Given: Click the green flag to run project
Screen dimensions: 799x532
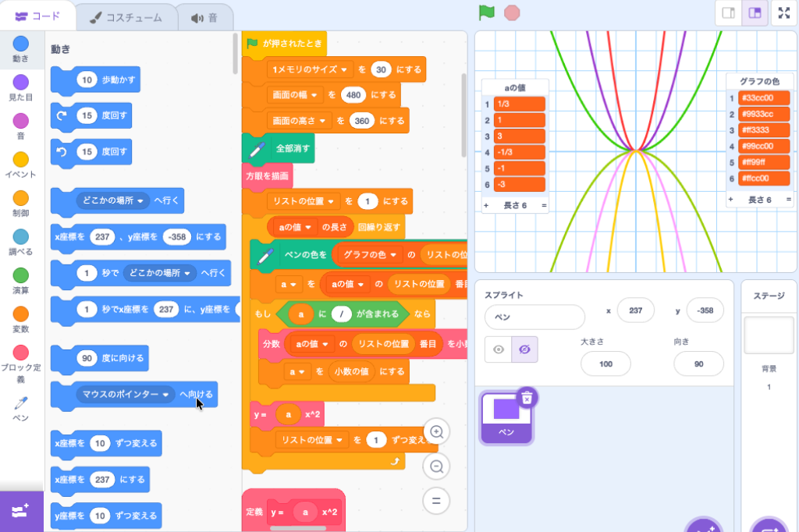Looking at the screenshot, I should point(487,12).
